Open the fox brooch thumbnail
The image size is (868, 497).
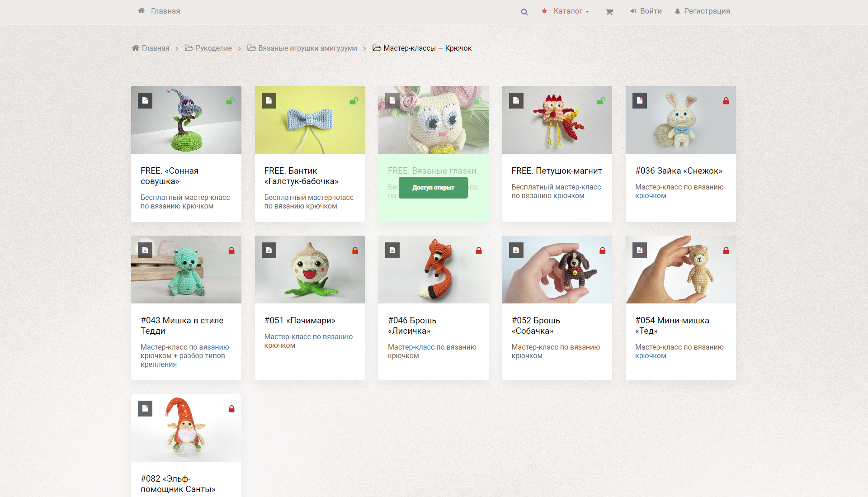click(x=434, y=270)
